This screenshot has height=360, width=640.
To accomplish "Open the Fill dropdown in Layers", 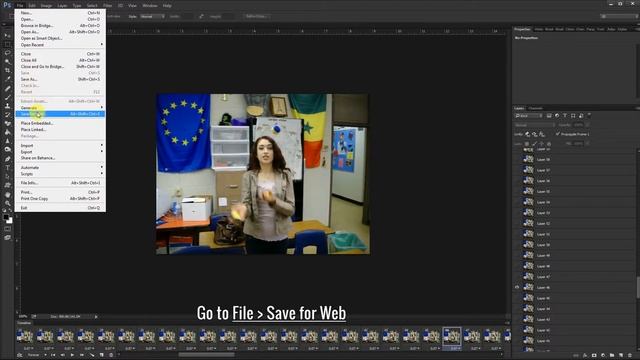I will pyautogui.click(x=587, y=144).
